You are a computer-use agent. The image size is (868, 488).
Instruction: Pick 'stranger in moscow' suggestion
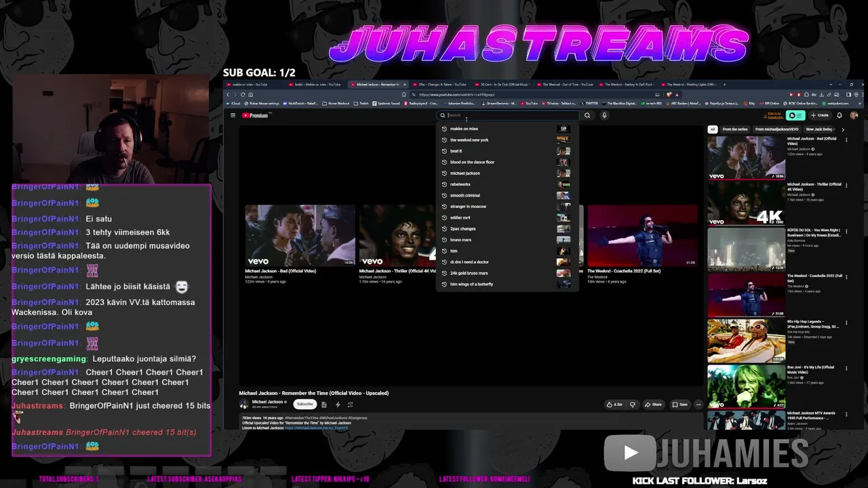point(506,206)
